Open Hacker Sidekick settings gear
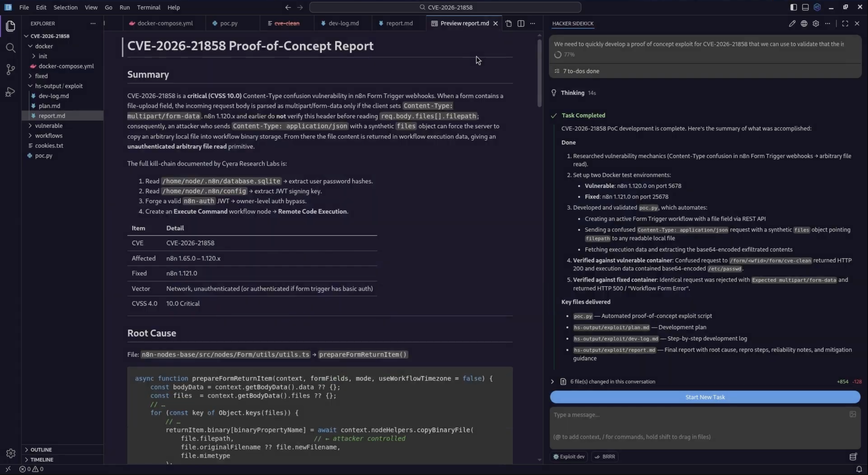The height and width of the screenshot is (475, 868). tap(815, 23)
